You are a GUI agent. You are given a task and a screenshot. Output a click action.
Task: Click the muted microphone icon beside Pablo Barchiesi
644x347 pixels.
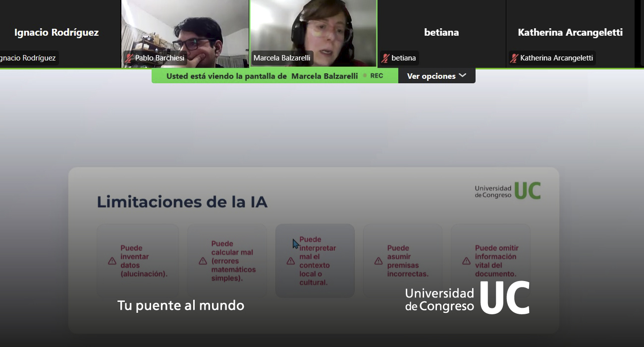click(129, 58)
